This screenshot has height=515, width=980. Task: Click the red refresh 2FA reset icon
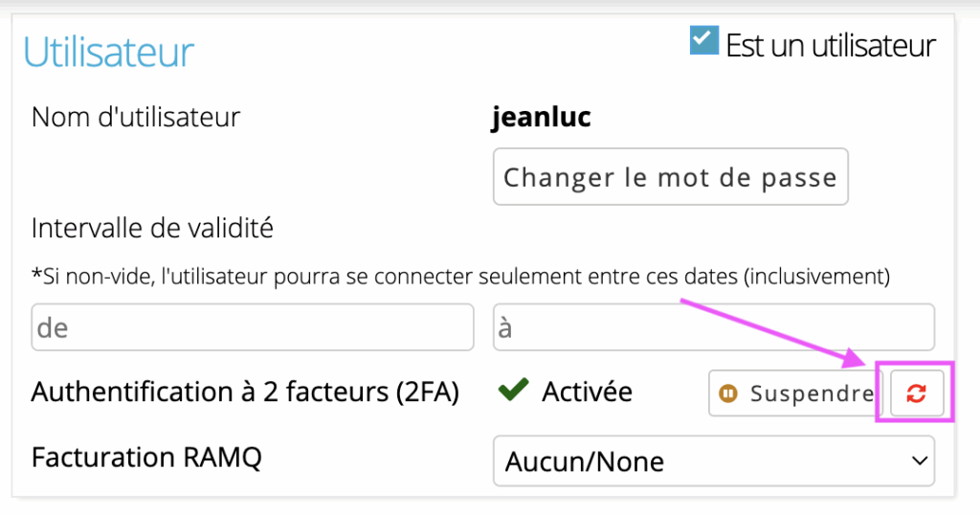tap(917, 393)
